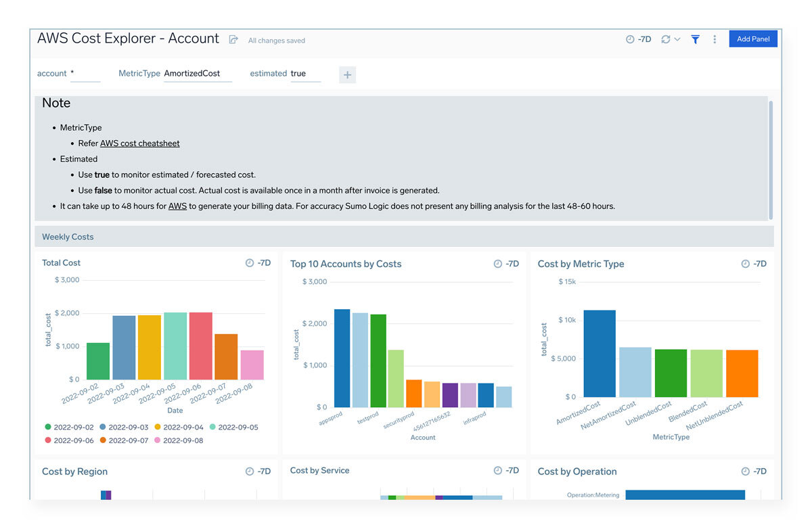
Task: Expand the refresh interval dropdown chevron
Action: [677, 40]
